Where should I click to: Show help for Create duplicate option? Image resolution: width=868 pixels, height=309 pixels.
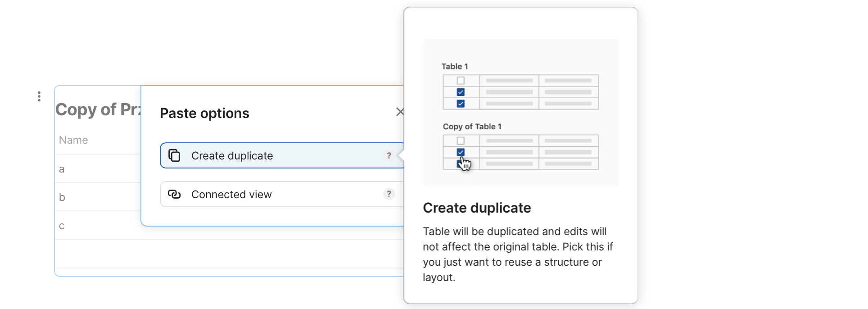coord(389,155)
